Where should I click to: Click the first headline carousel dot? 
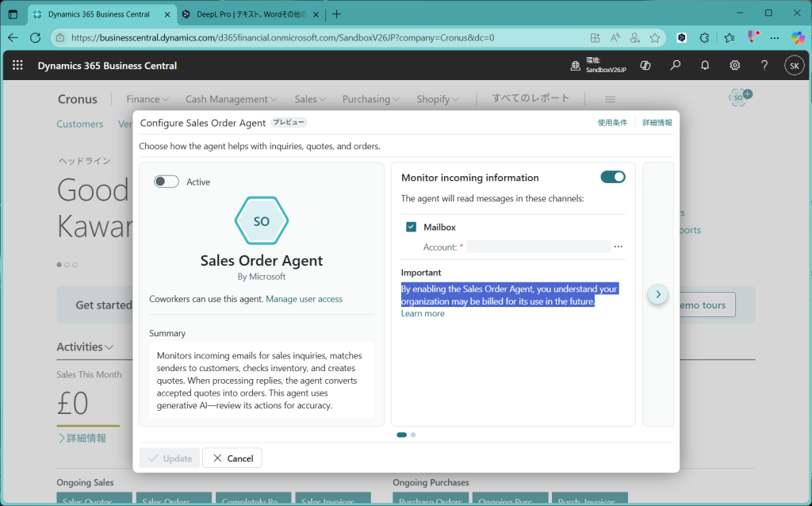(59, 265)
